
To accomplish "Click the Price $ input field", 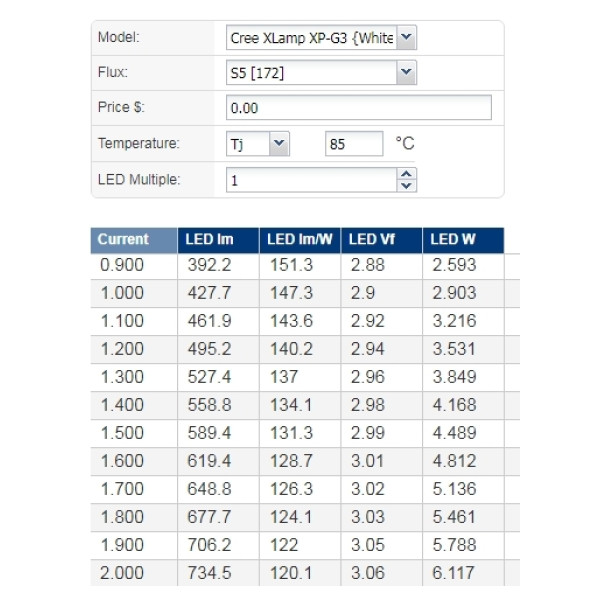I will (359, 108).
